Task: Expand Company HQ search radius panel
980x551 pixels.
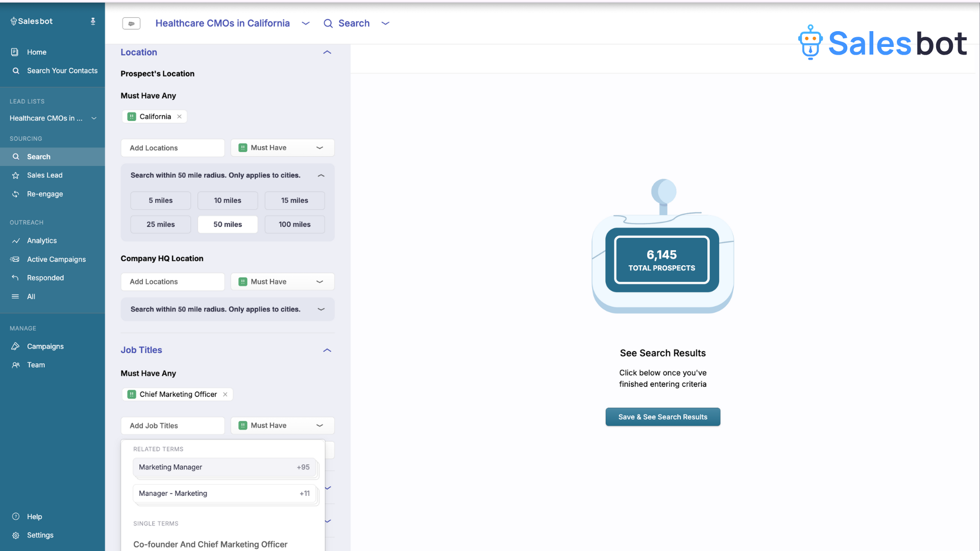Action: (321, 309)
